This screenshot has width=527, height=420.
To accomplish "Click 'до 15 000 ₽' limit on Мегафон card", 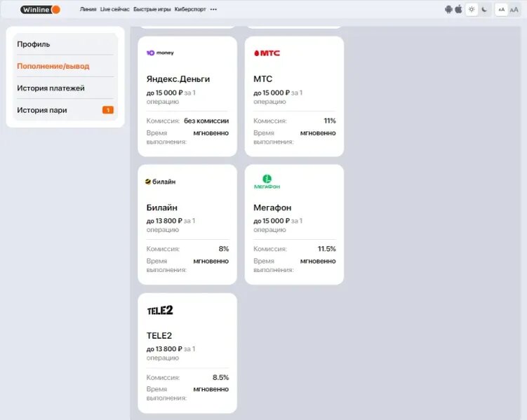I will 272,221.
